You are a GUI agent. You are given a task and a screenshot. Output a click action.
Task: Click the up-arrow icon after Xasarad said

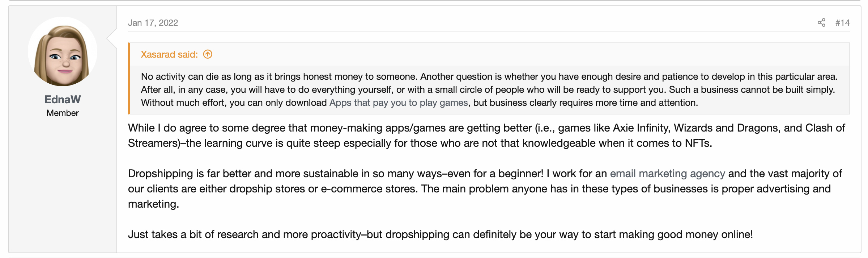(208, 54)
